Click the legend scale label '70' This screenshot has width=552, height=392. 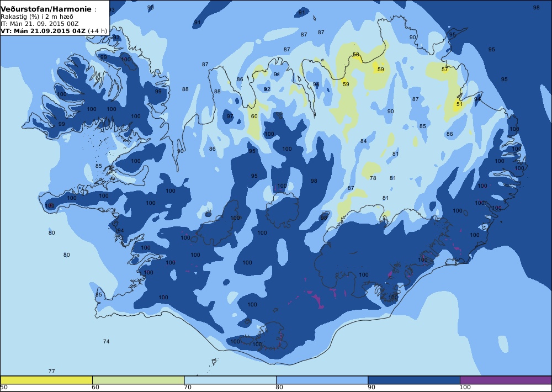[x=188, y=388]
